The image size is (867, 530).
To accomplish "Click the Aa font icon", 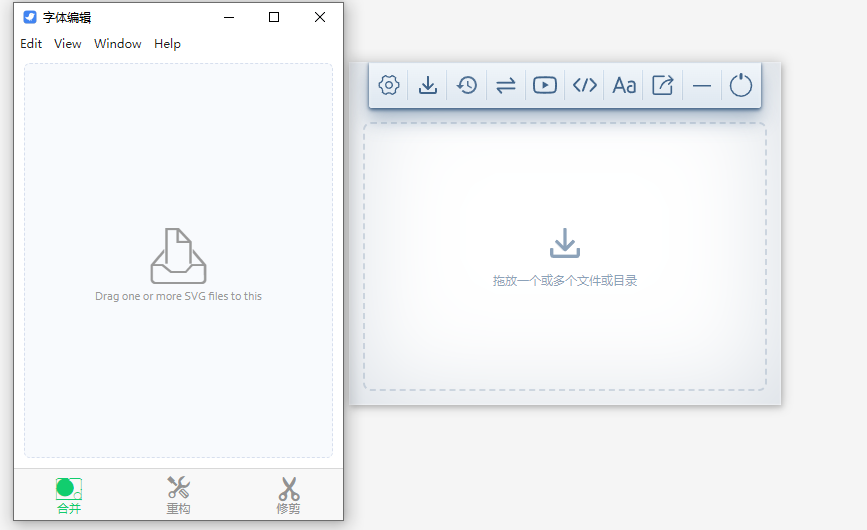I will 624,85.
